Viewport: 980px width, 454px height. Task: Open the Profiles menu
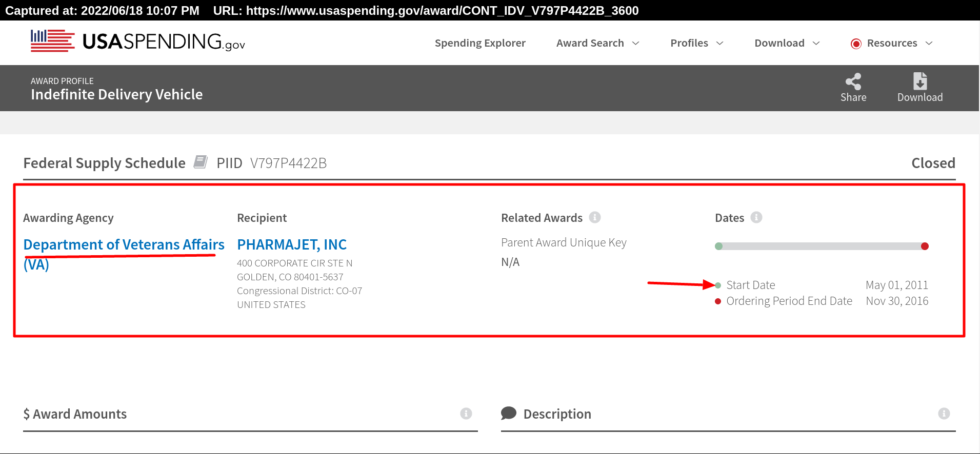689,43
